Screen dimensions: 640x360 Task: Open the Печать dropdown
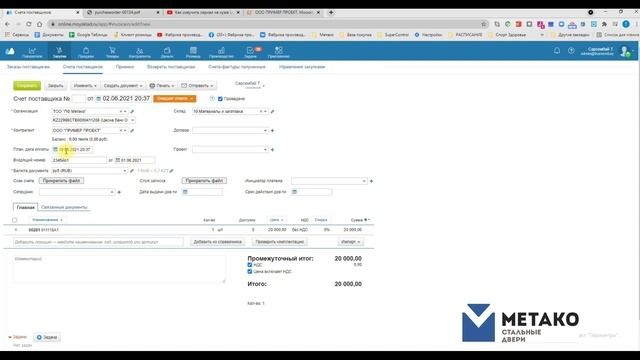click(162, 86)
